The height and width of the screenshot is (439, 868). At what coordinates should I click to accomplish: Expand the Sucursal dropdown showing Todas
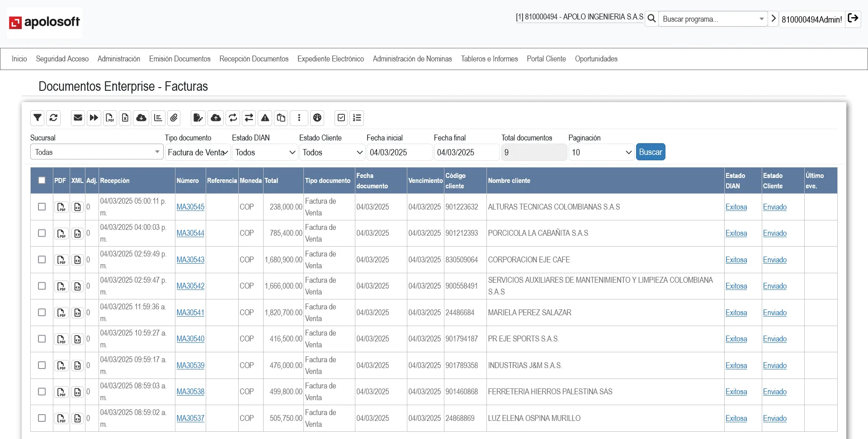96,152
